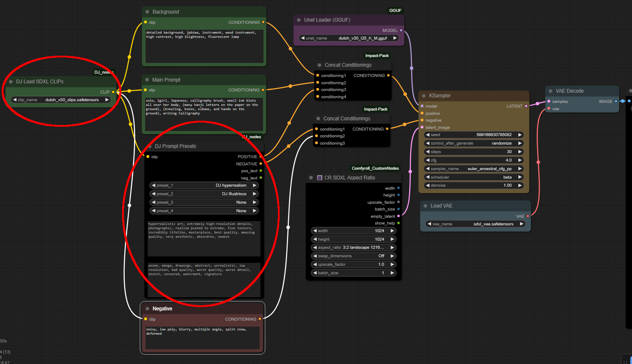Click the Negative prompt text box
The height and width of the screenshot is (364, 632).
203,338
